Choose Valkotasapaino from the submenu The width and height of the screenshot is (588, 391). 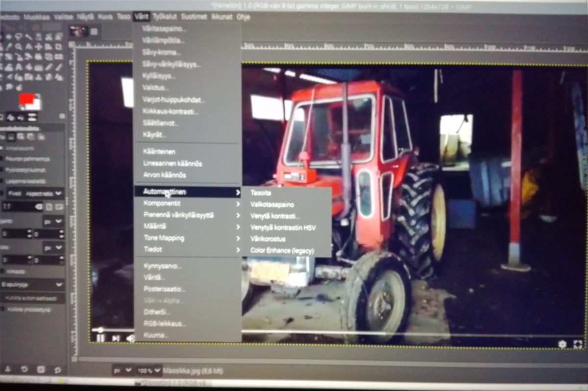click(x=272, y=205)
